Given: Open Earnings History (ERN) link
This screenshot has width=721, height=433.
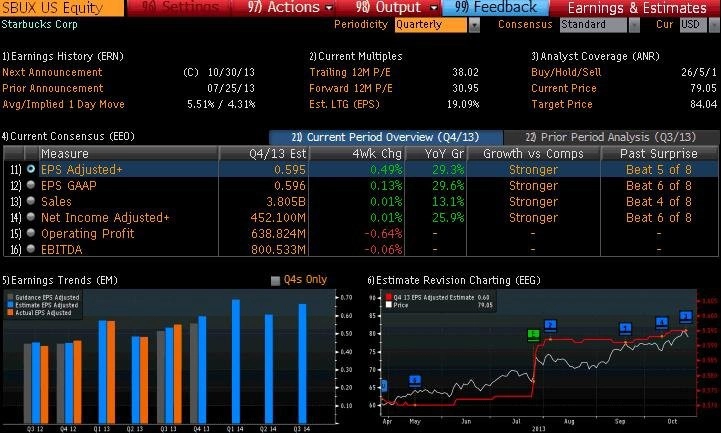Looking at the screenshot, I should tap(63, 57).
